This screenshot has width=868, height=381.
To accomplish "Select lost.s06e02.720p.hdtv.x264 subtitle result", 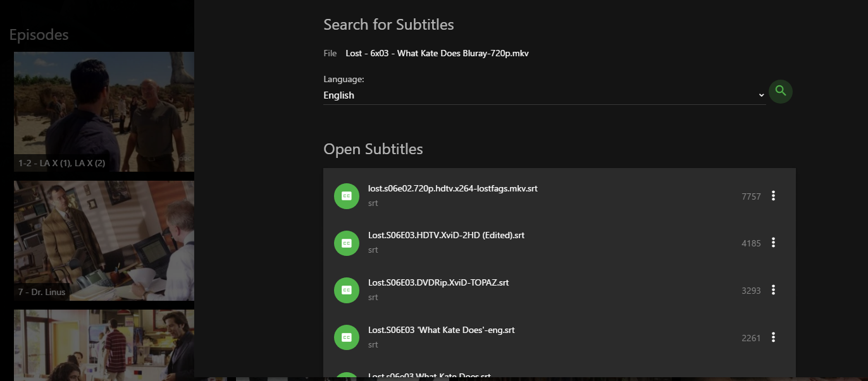I will tap(452, 188).
